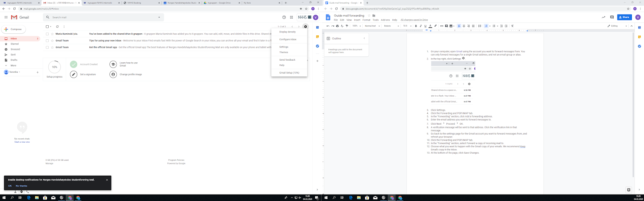Click the Change profile image icon
The width and height of the screenshot is (644, 201).
coord(113,74)
